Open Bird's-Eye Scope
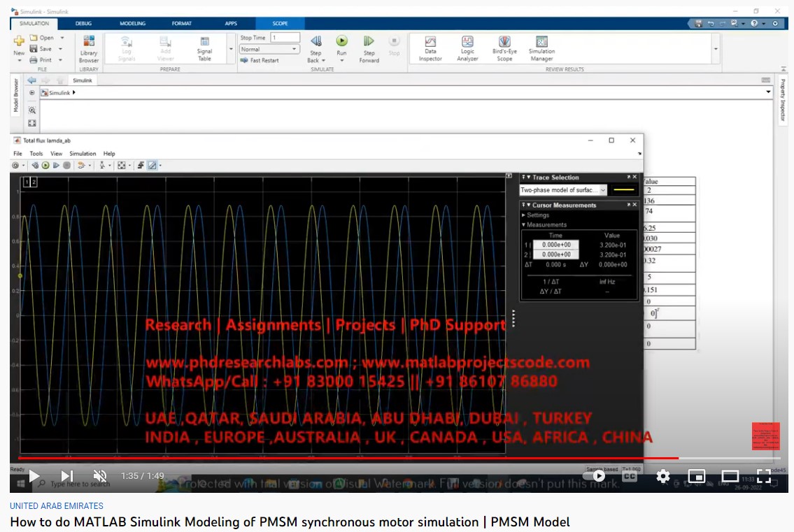The image size is (794, 532). (504, 48)
